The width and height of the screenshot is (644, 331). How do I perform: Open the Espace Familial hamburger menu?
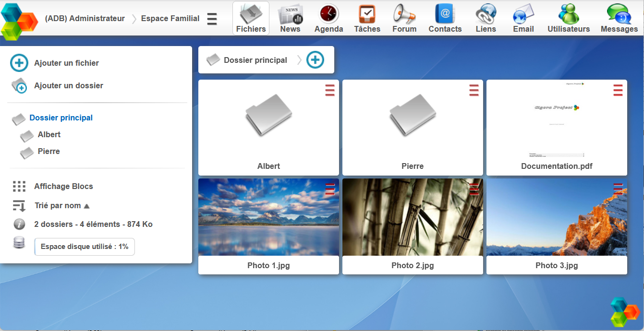212,19
